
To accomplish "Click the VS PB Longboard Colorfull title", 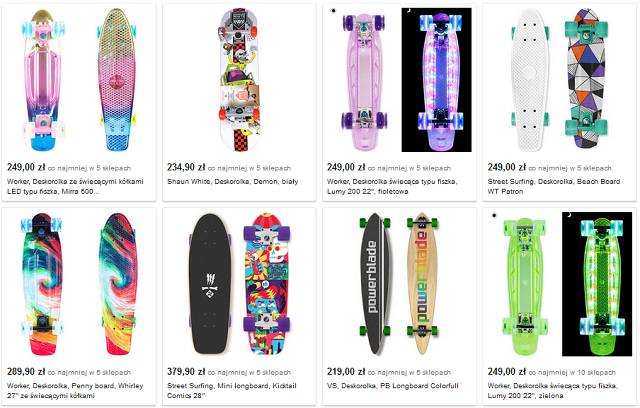I will [x=392, y=385].
